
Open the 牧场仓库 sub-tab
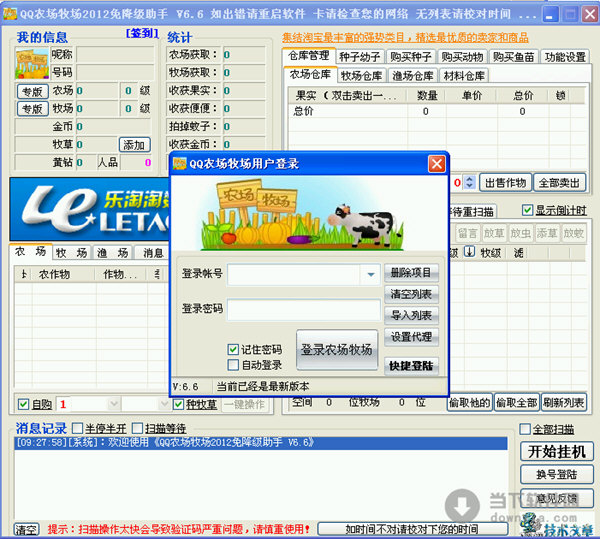click(x=361, y=75)
